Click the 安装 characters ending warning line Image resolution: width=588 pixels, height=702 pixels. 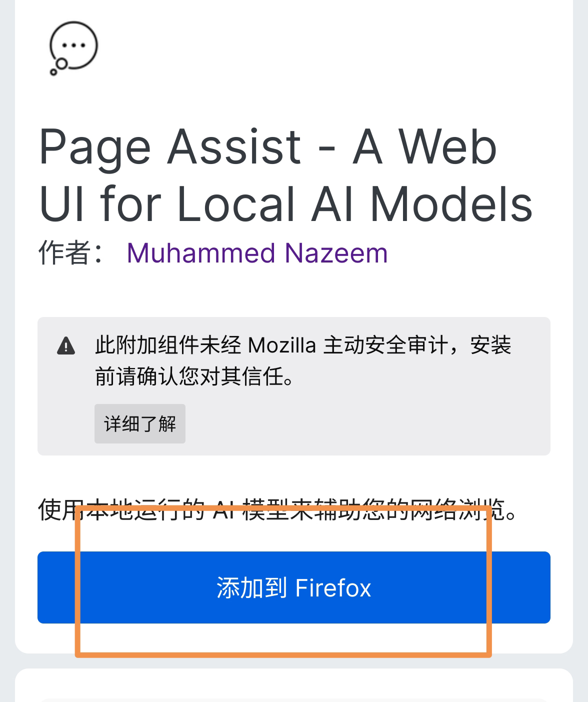click(x=491, y=345)
